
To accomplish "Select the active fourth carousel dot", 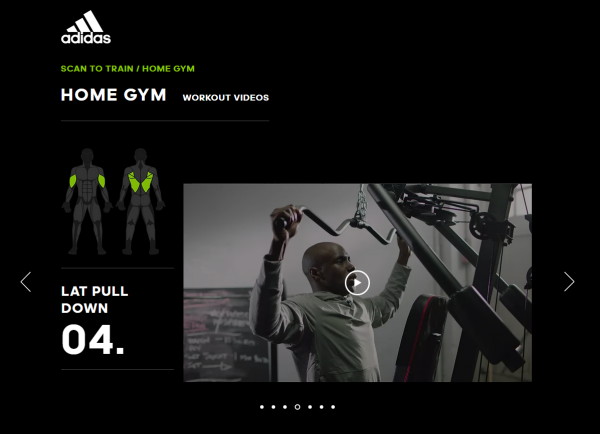I will click(x=297, y=407).
